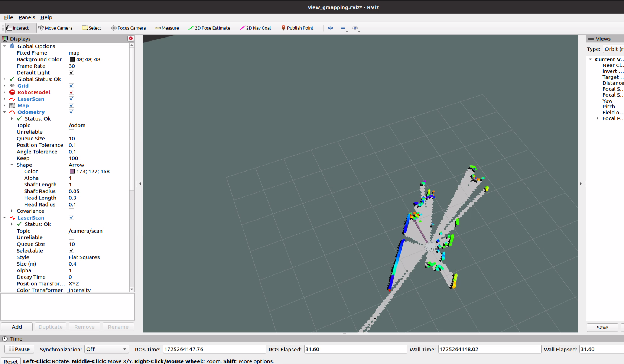Expand the Covariance property group

(x=12, y=211)
